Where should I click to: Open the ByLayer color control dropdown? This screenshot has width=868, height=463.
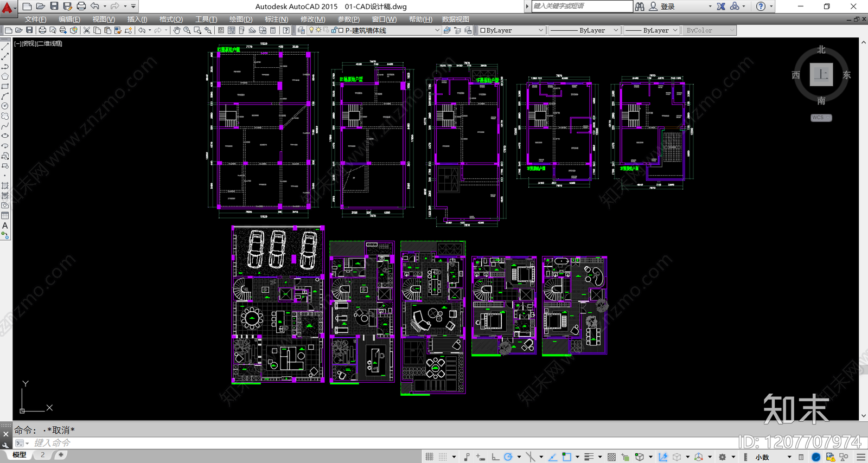point(512,30)
